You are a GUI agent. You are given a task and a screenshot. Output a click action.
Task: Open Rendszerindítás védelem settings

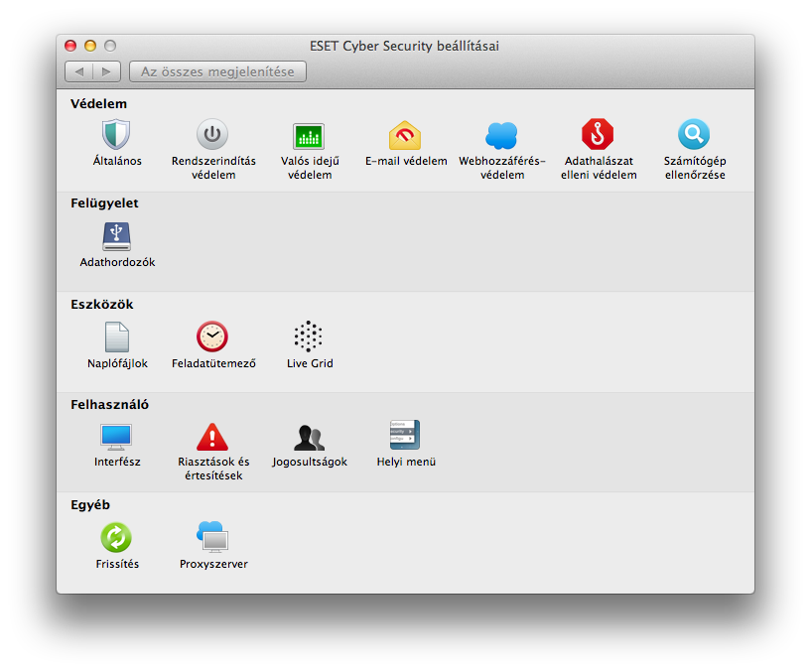click(212, 135)
